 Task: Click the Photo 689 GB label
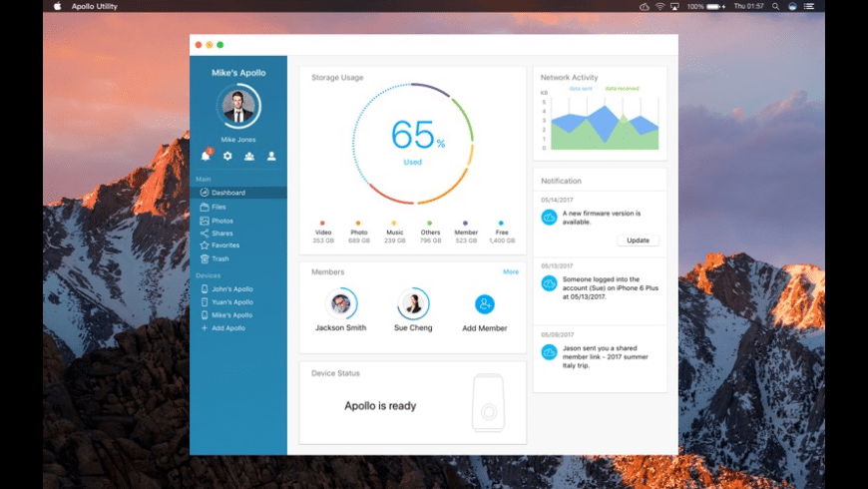coord(359,237)
